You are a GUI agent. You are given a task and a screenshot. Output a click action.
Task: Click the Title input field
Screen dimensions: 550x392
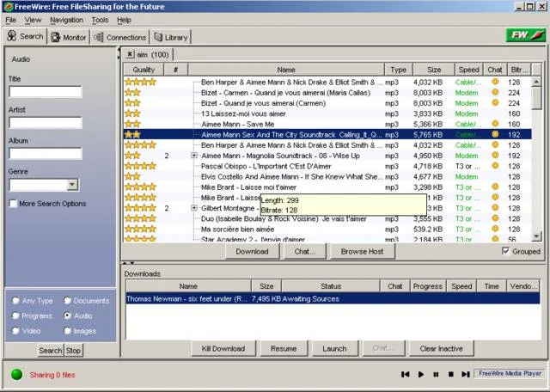(46, 92)
